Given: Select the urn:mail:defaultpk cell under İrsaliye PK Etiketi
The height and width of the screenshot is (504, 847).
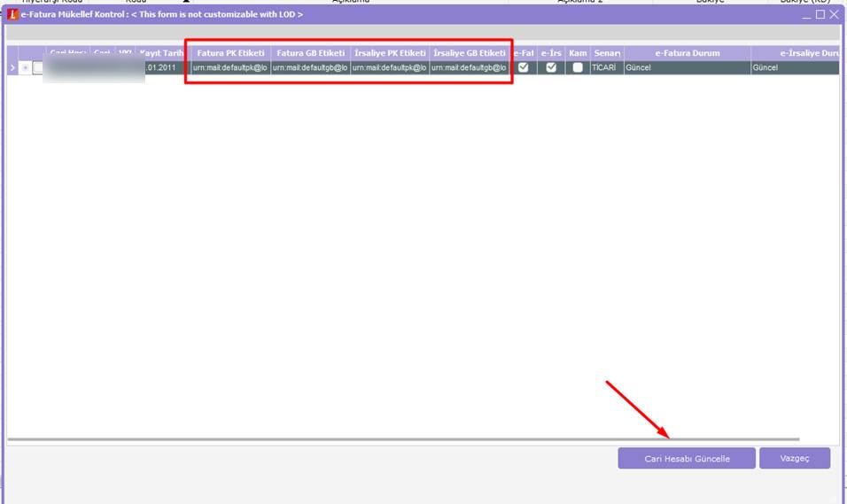Looking at the screenshot, I should pos(390,67).
